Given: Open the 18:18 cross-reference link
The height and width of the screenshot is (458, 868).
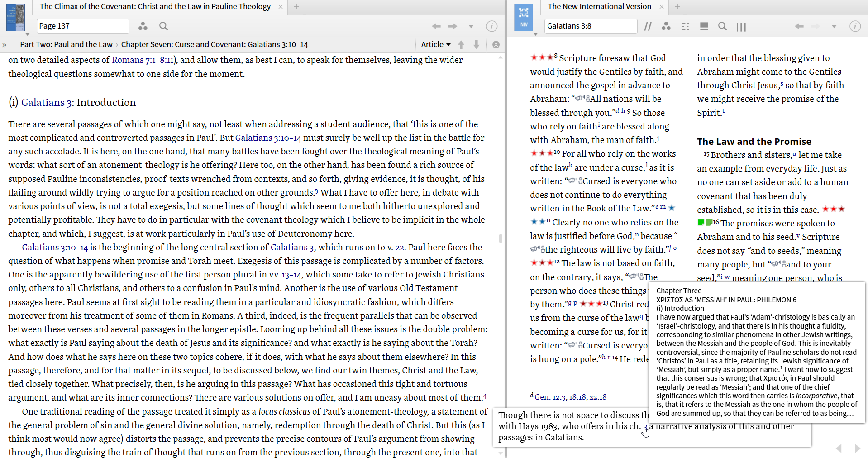Looking at the screenshot, I should click(577, 397).
